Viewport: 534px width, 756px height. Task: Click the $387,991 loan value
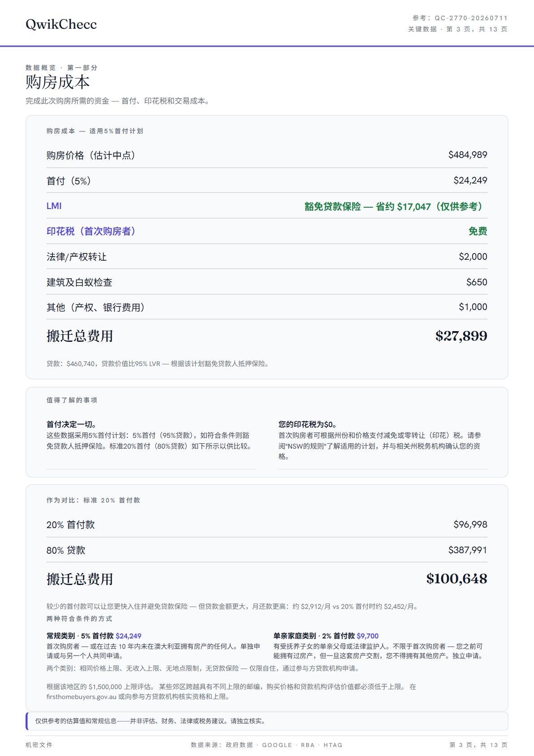(468, 550)
